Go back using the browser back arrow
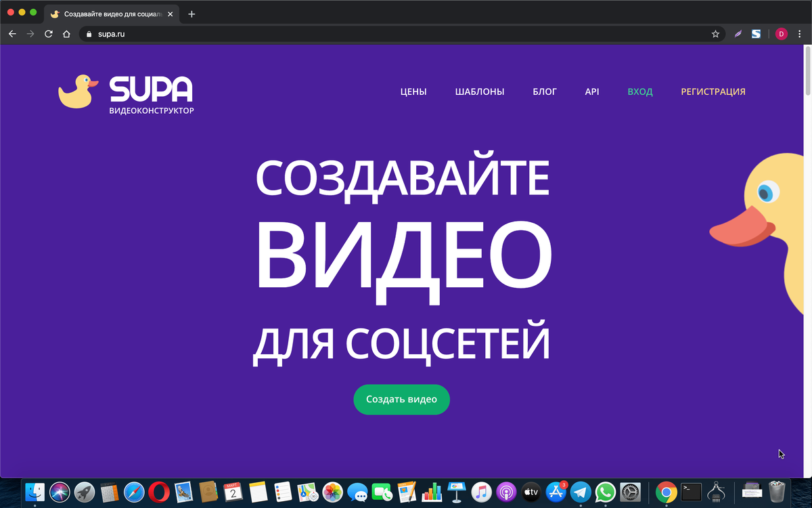 point(12,34)
